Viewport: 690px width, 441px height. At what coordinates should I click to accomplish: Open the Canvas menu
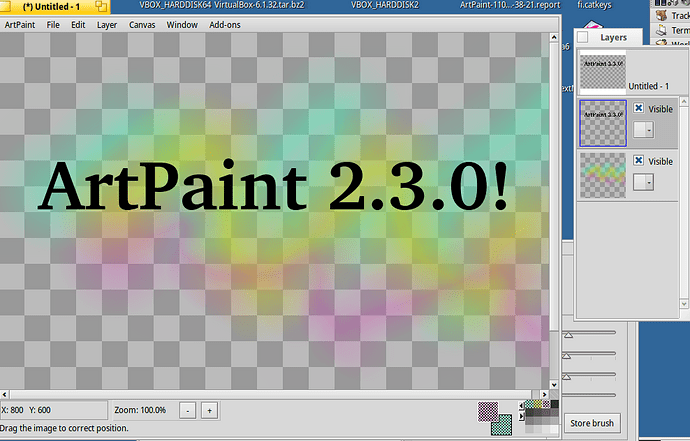[142, 25]
